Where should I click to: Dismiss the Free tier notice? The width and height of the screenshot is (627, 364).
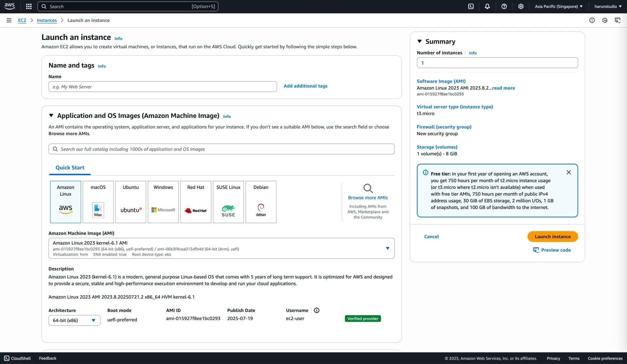[x=569, y=172]
